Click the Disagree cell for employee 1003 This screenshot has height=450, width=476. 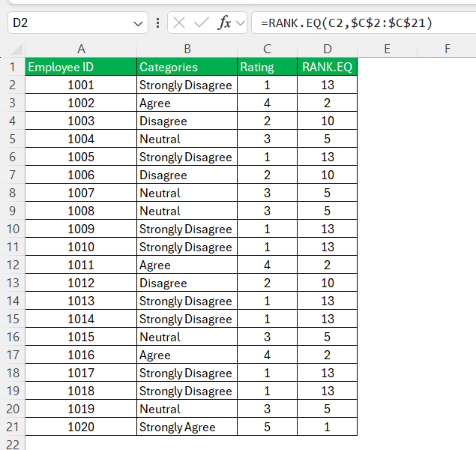coord(187,121)
